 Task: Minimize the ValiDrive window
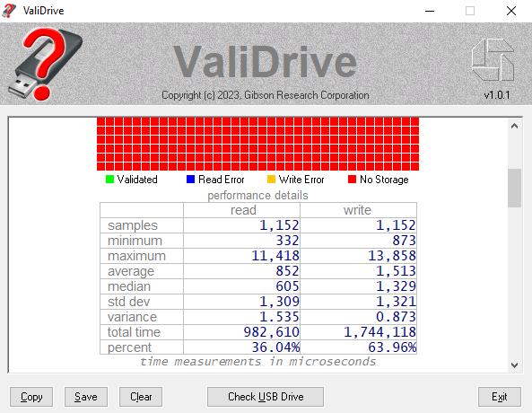[x=430, y=11]
